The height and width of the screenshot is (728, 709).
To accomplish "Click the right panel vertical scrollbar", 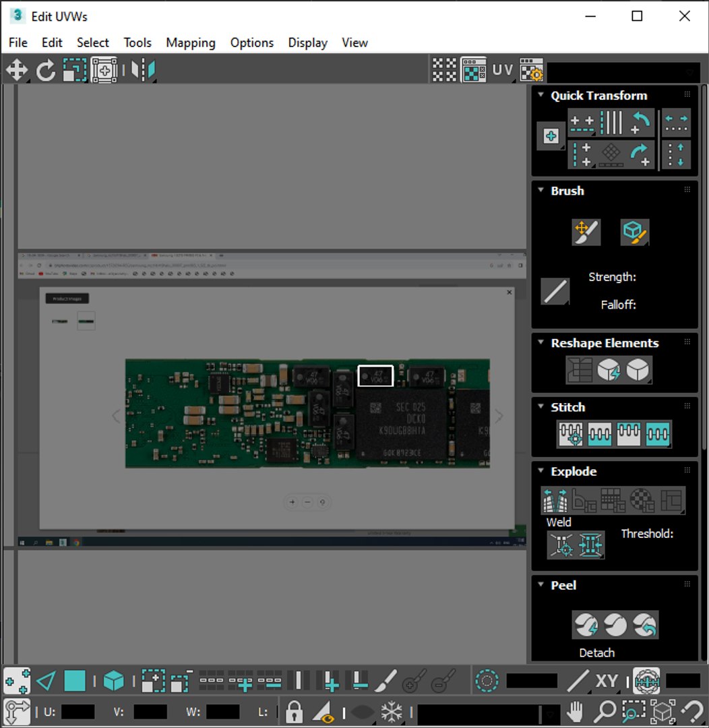I will (704, 267).
